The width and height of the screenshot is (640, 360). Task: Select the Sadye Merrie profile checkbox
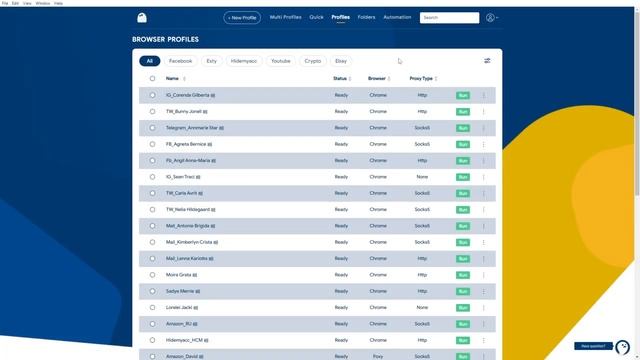152,291
